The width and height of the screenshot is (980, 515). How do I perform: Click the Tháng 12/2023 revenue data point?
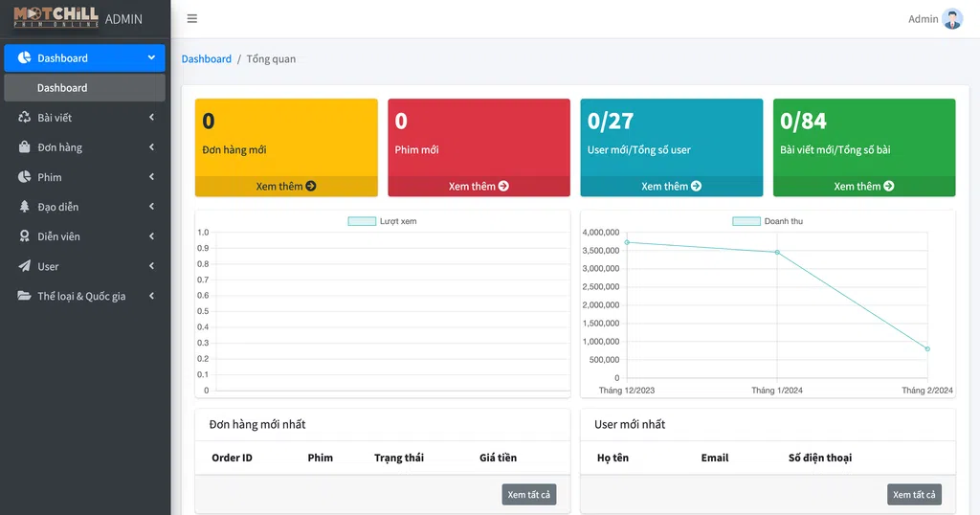627,242
